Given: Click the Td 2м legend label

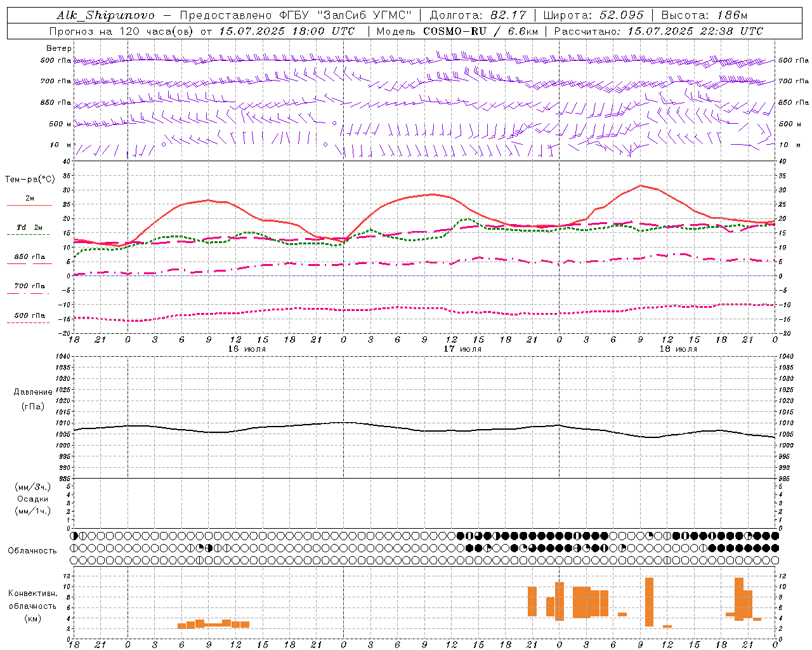Looking at the screenshot, I should coord(30,227).
